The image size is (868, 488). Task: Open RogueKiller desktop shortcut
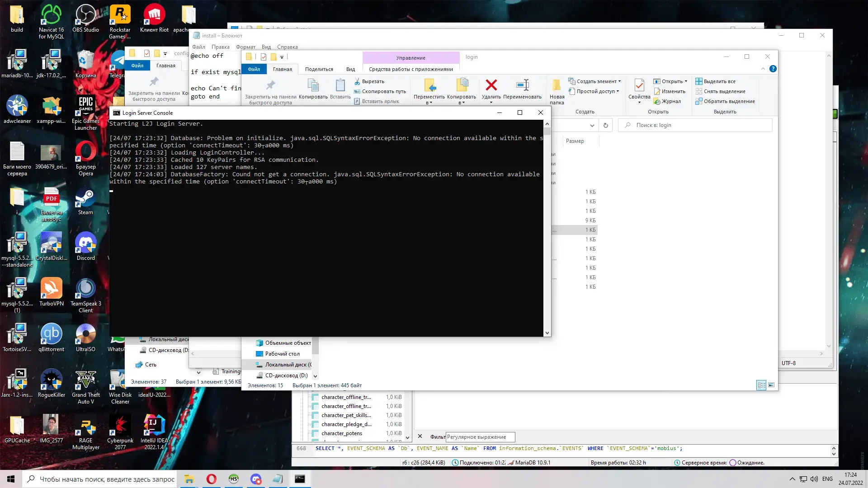point(51,384)
